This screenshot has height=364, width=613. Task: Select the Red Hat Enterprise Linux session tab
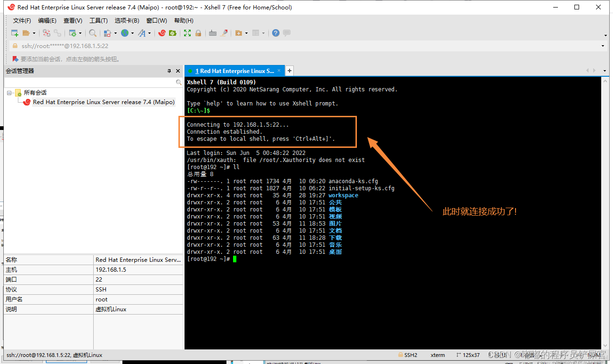coord(234,71)
